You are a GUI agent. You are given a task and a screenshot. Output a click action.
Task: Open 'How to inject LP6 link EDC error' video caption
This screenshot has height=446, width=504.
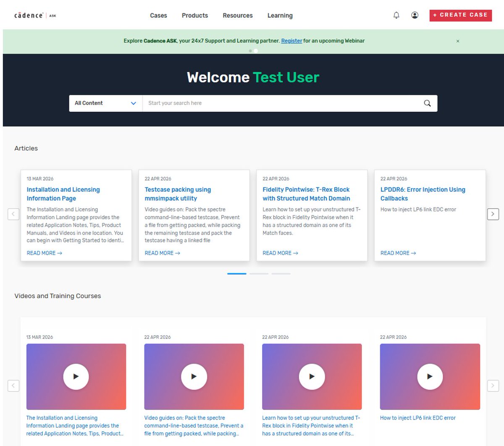pyautogui.click(x=418, y=418)
